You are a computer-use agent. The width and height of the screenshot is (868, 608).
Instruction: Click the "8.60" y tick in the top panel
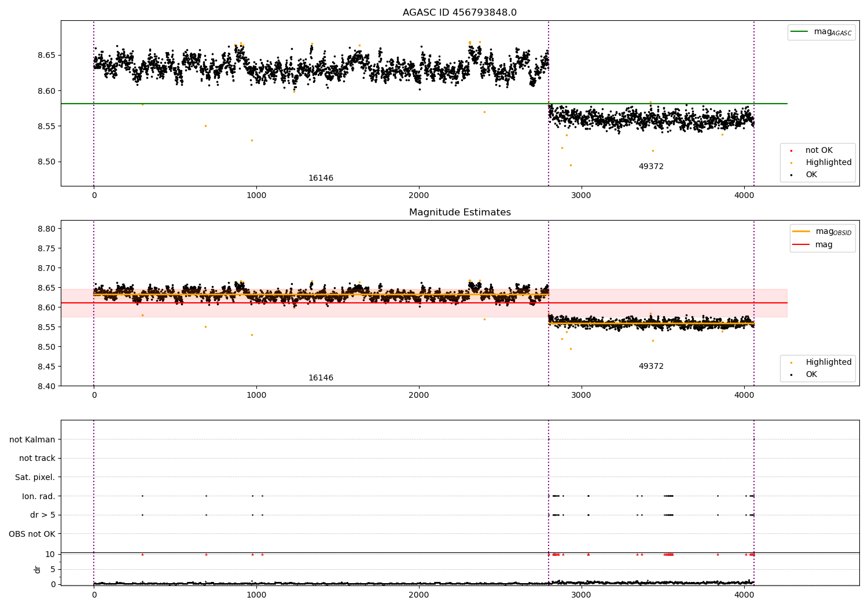coord(47,91)
